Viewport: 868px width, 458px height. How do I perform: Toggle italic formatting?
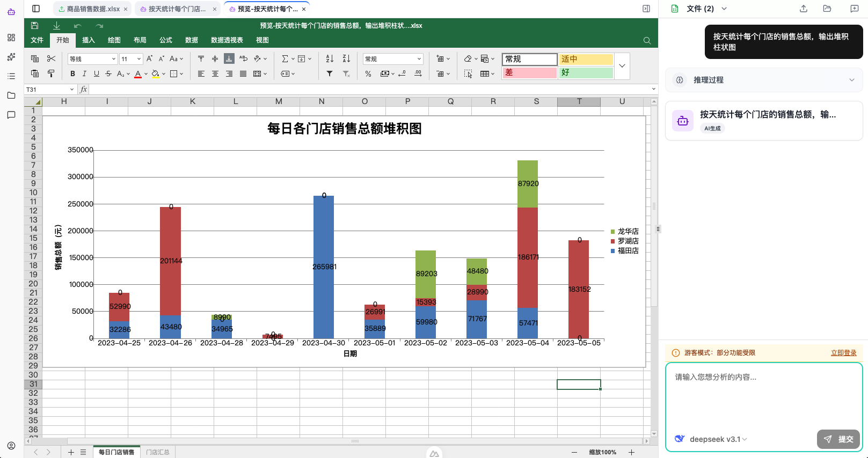[x=84, y=73]
